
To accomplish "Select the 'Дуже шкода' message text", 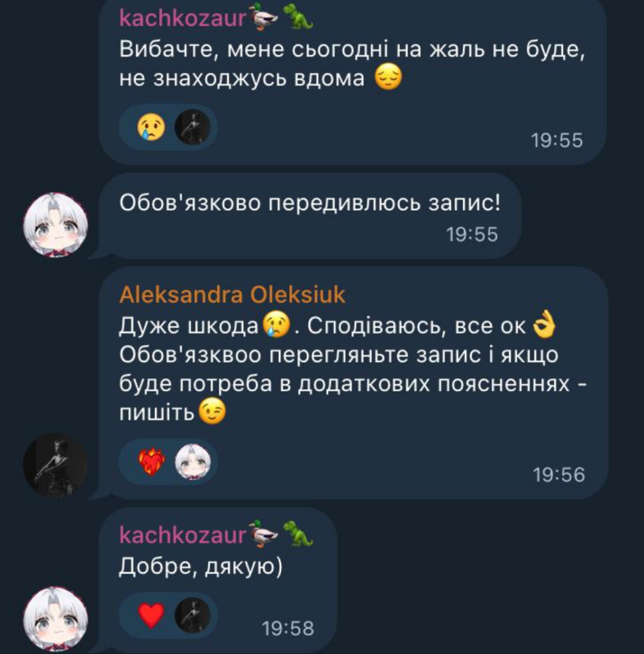I will pyautogui.click(x=353, y=369).
